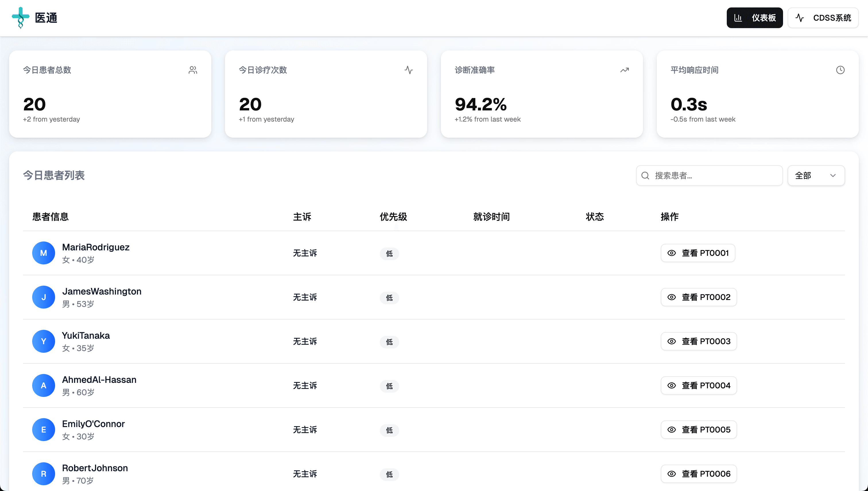Click YukiTanaka's blue Y avatar
The height and width of the screenshot is (491, 868).
pos(44,341)
